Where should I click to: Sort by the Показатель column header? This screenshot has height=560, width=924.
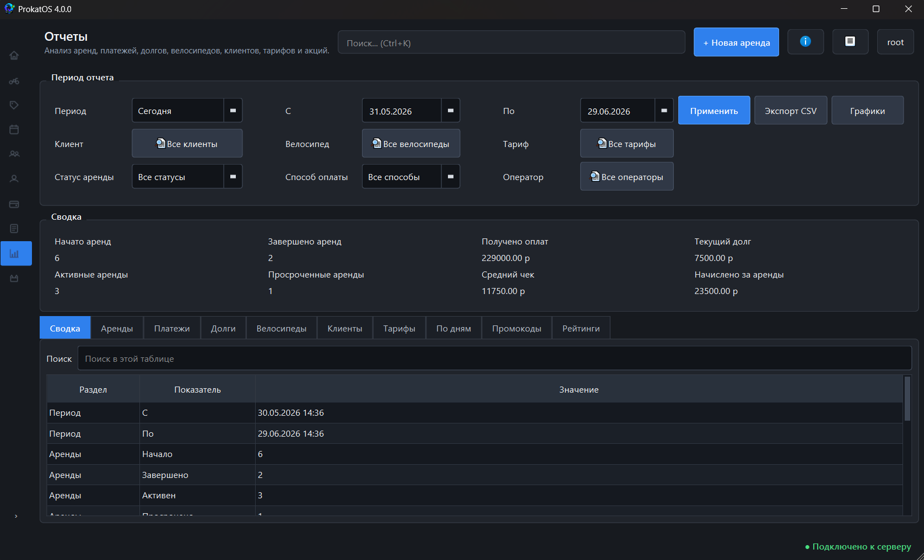point(197,389)
